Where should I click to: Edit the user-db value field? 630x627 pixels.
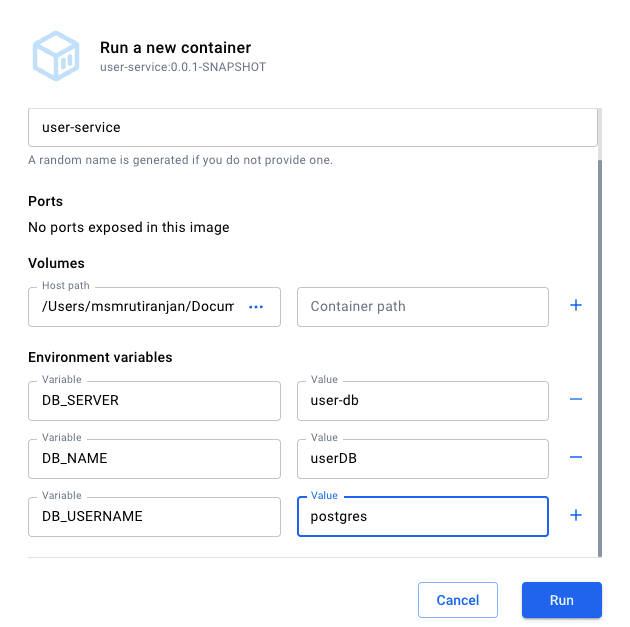pos(422,401)
